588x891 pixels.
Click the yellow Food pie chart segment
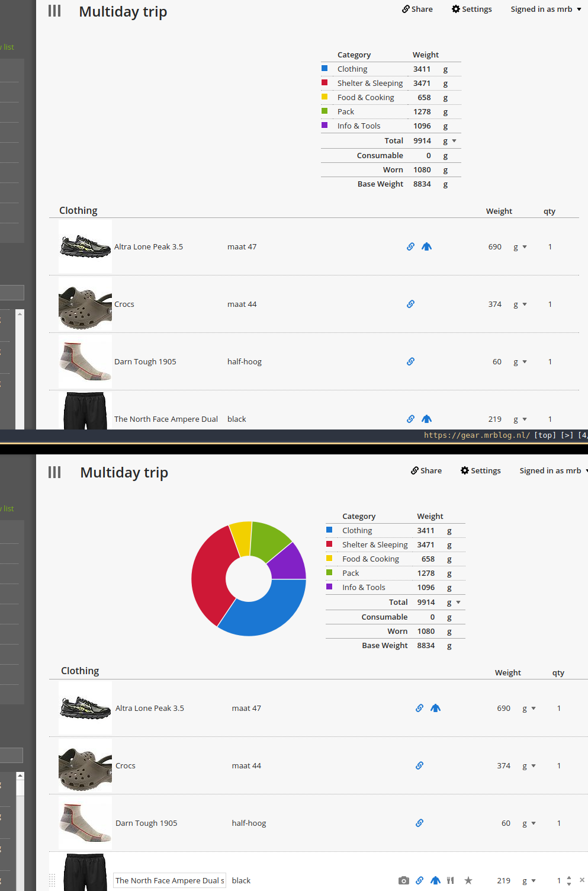242,538
